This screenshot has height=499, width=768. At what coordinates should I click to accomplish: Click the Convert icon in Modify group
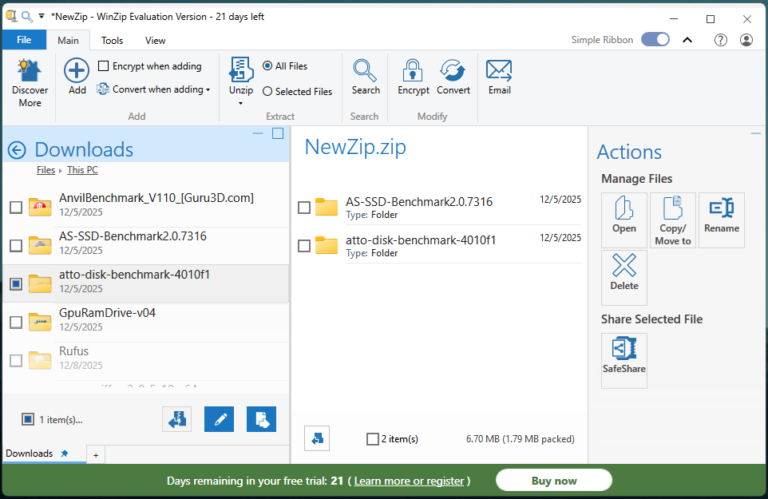[453, 71]
